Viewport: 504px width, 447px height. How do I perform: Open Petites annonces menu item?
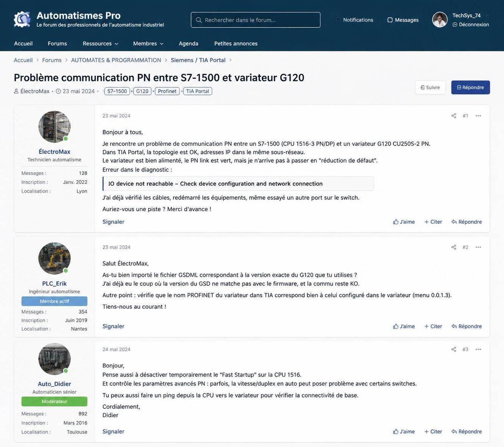pyautogui.click(x=236, y=44)
